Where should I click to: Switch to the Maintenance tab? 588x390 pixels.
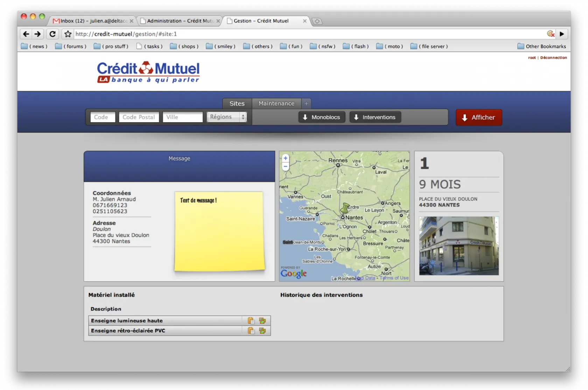[x=276, y=103]
